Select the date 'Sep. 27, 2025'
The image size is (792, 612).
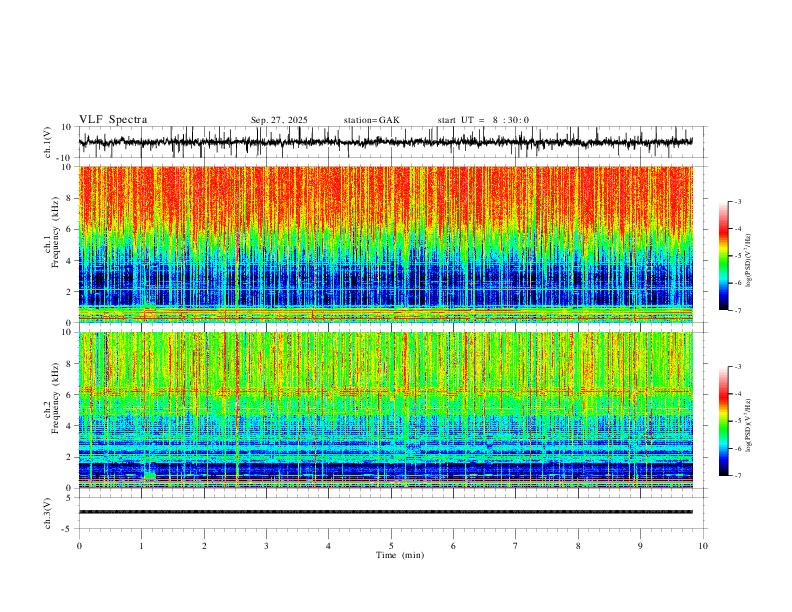pos(279,120)
